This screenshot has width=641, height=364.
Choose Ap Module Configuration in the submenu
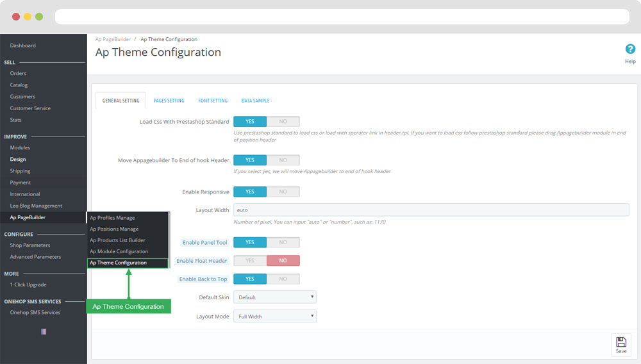tap(119, 251)
